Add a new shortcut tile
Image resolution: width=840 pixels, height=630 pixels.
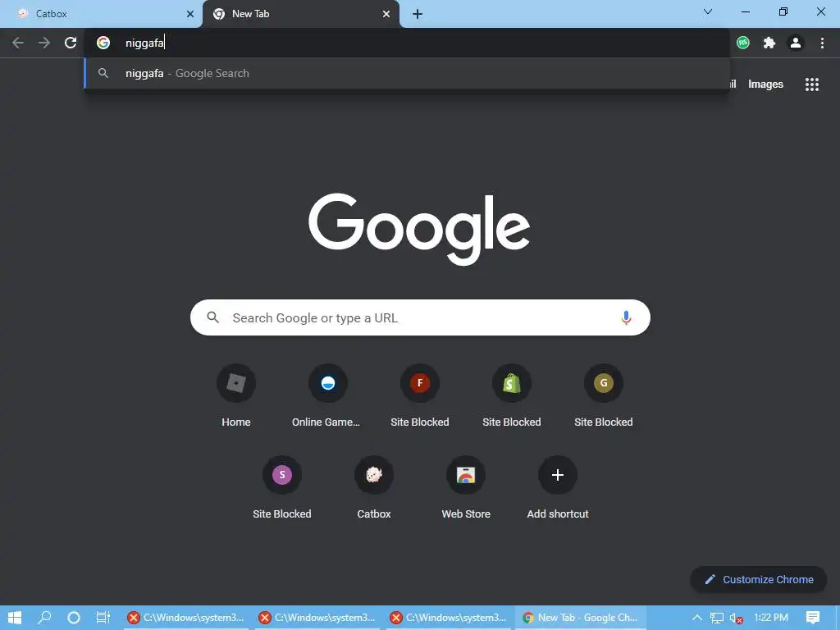(x=558, y=487)
